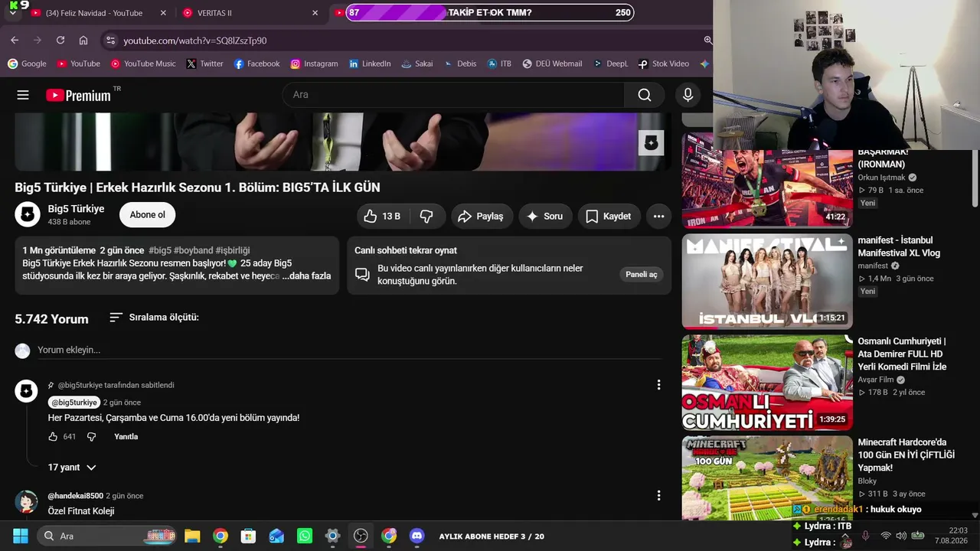Viewport: 980px width, 551px height.
Task: Open handekai8500 profile avatar
Action: 27,502
